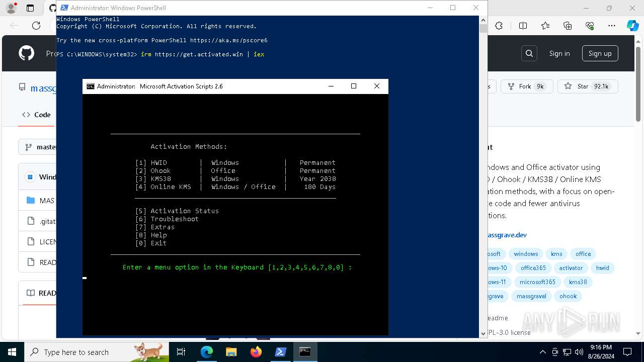
Task: Open network icon in system tray
Action: pyautogui.click(x=567, y=352)
